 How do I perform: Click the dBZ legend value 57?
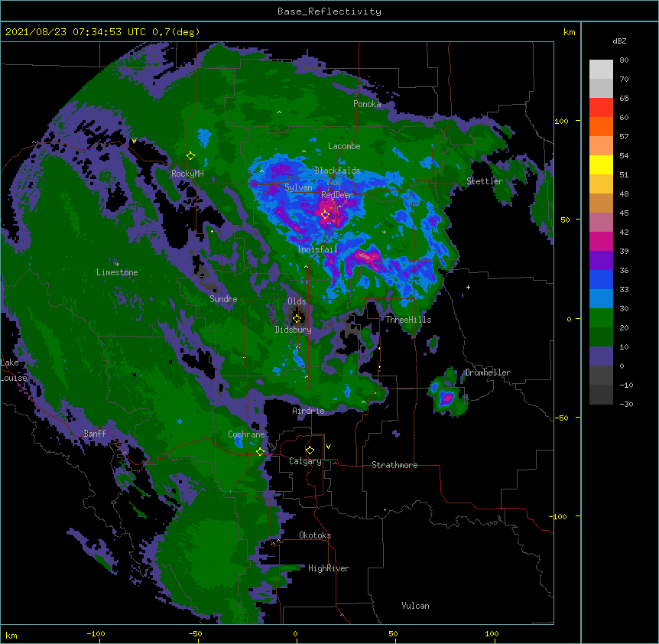click(x=624, y=137)
